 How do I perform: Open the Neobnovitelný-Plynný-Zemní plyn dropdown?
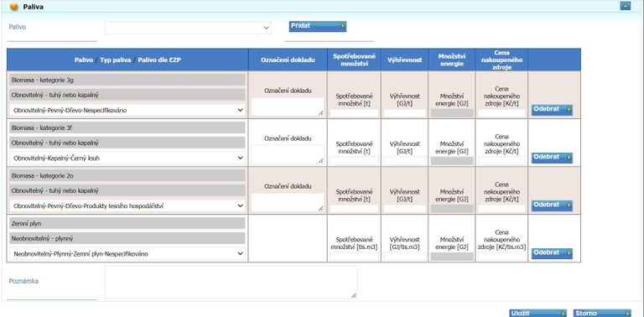(127, 254)
